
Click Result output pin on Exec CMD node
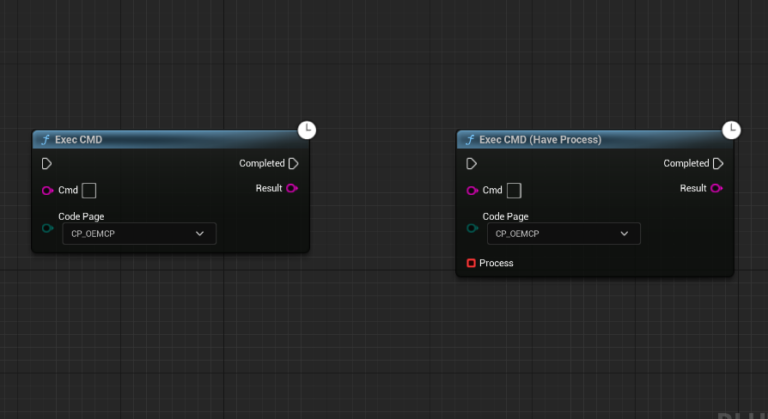point(292,188)
